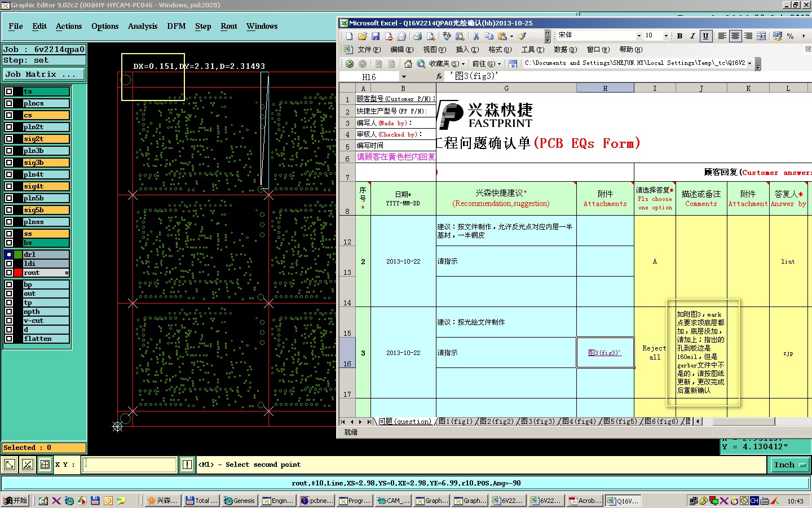Cut selection with Excel scissors icon
Screen dimensions: 812x508
pos(476,36)
